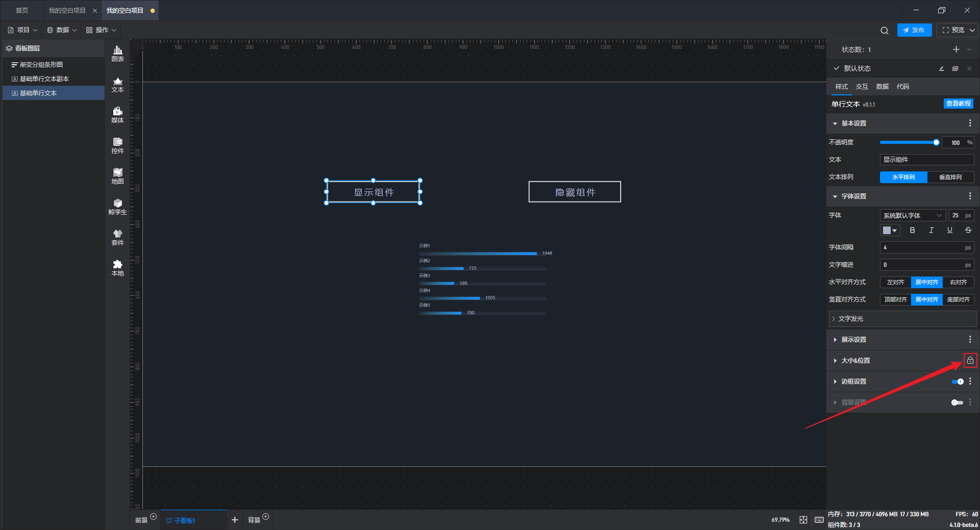This screenshot has height=530, width=980.
Task: Collapse the 字体设置 section
Action: [835, 196]
